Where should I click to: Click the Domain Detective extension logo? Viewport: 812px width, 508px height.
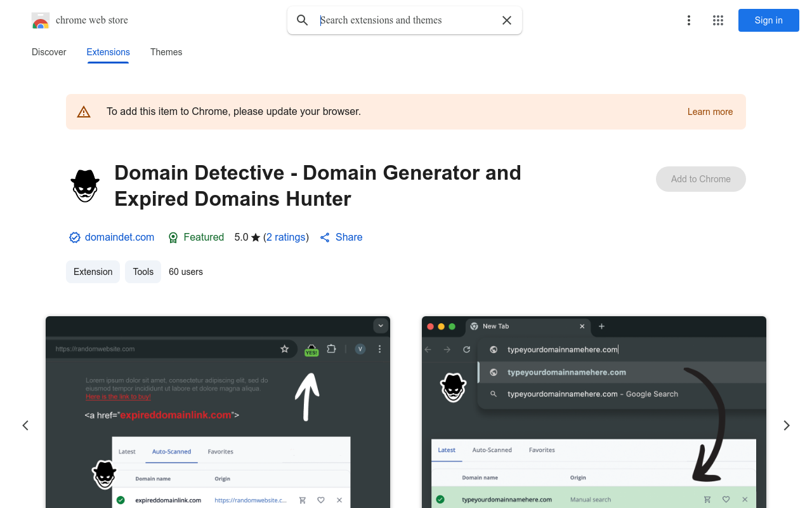85,185
